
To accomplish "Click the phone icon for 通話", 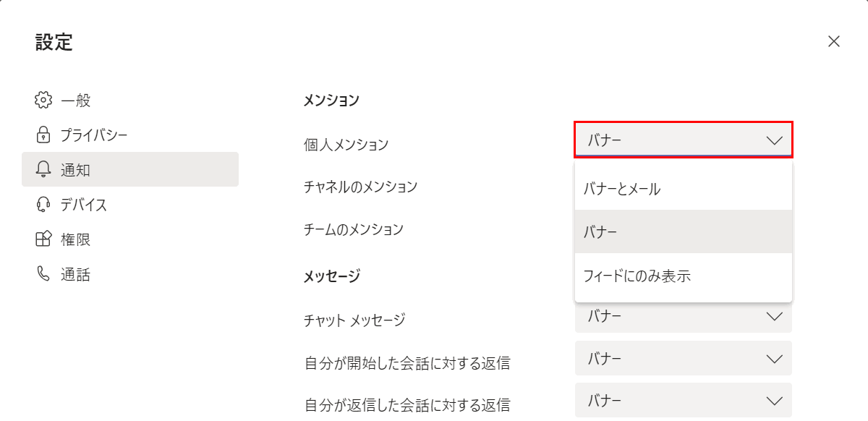I will 43,274.
